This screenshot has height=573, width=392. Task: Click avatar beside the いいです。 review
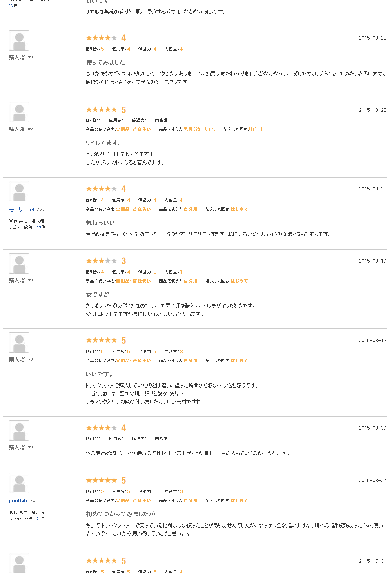coord(19,343)
